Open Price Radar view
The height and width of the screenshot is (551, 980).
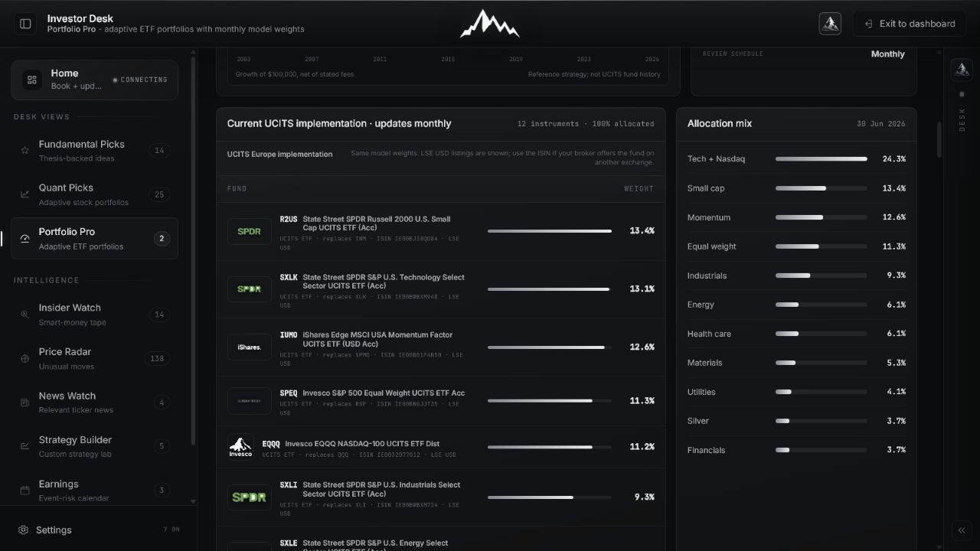(x=94, y=359)
